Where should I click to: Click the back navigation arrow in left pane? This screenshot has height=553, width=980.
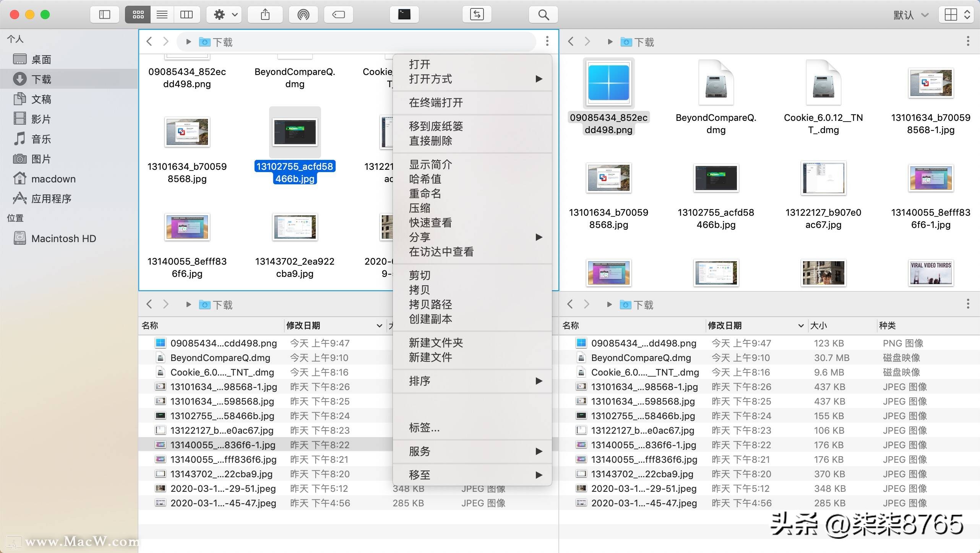(149, 41)
